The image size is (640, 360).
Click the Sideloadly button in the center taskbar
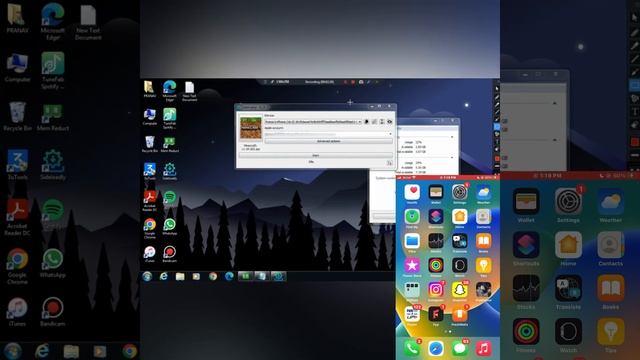pos(279,276)
